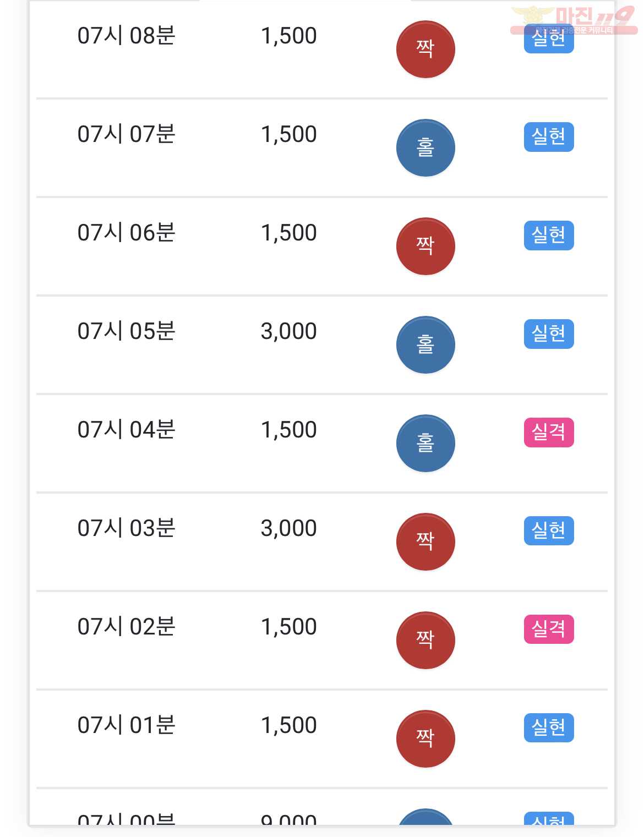This screenshot has width=644, height=837.
Task: Click the 마진 community logo watermark
Action: coord(574,20)
